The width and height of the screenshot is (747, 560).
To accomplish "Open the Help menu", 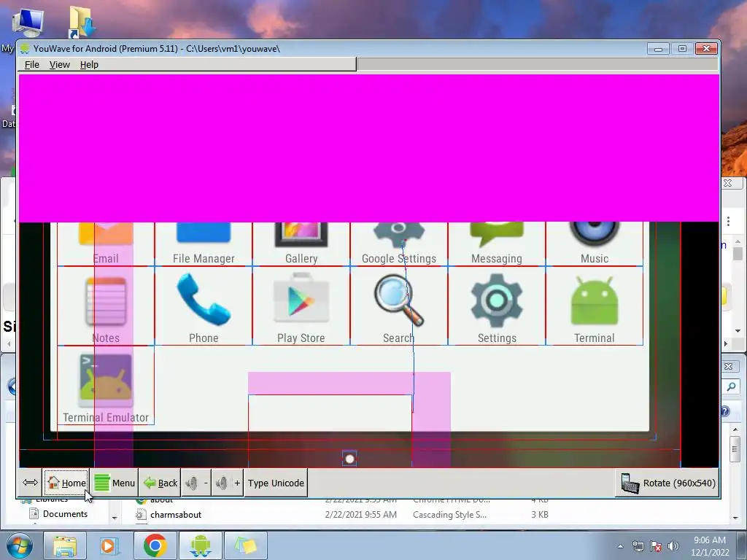I will pos(89,64).
